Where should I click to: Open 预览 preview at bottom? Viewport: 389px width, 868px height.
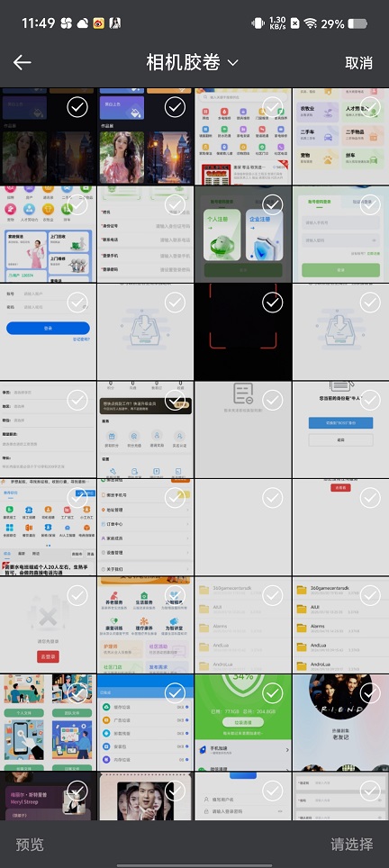click(30, 845)
